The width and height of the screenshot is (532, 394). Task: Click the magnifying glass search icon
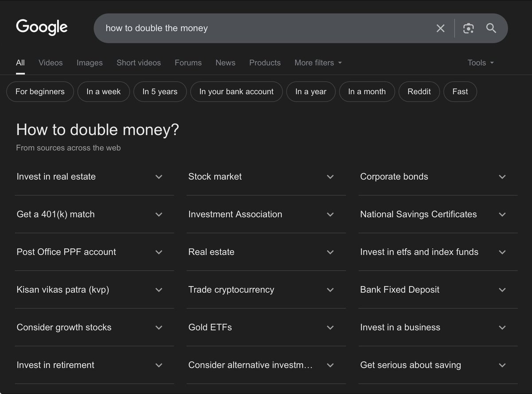pos(491,28)
